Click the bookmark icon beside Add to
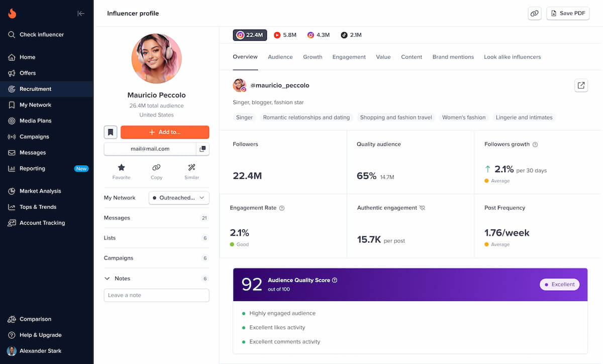The image size is (603, 364). [x=111, y=132]
